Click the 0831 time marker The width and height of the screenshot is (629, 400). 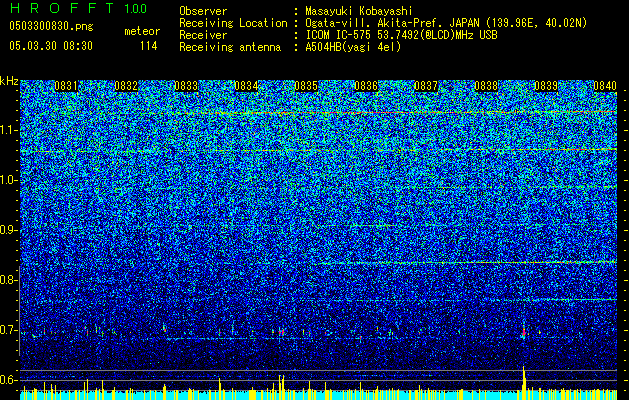click(x=66, y=86)
